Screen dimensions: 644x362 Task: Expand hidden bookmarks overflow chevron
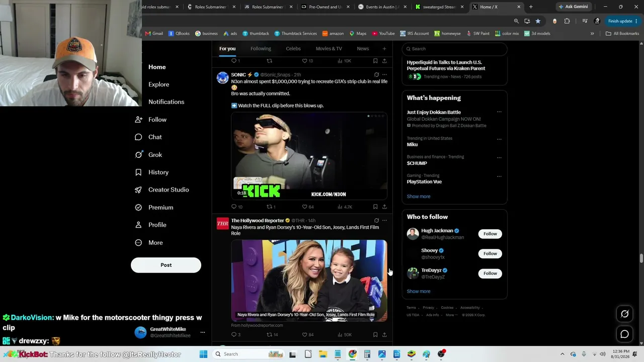(592, 34)
